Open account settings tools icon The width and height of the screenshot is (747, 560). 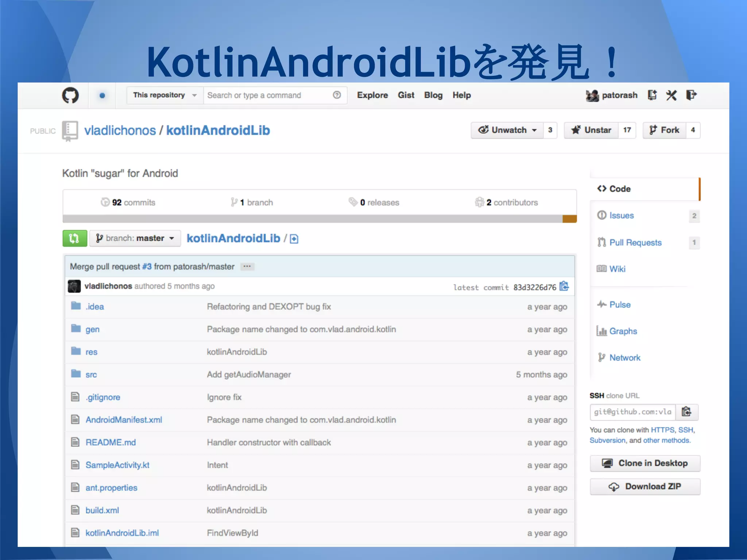point(671,96)
